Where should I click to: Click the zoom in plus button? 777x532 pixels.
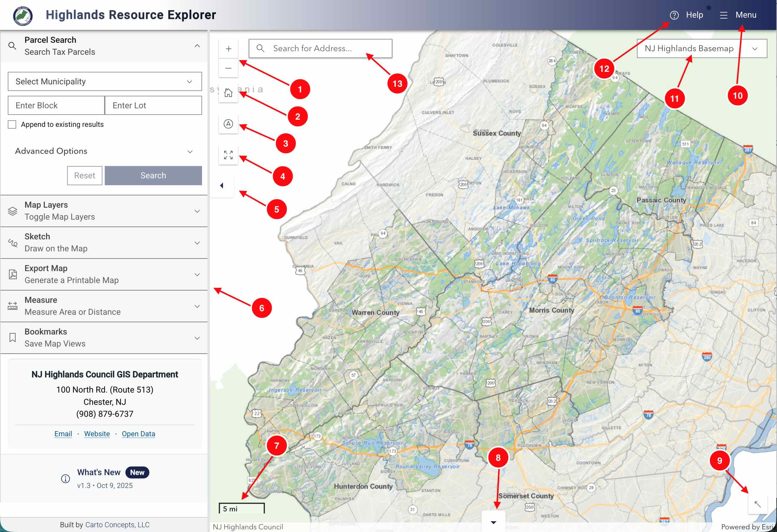coord(228,49)
